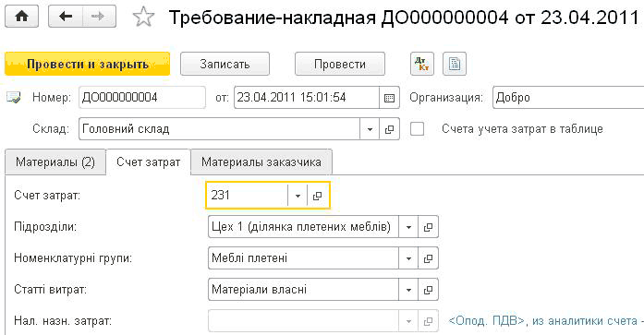Click the Нал. назн. затрат label
Image resolution: width=644 pixels, height=335 pixels.
(x=63, y=320)
